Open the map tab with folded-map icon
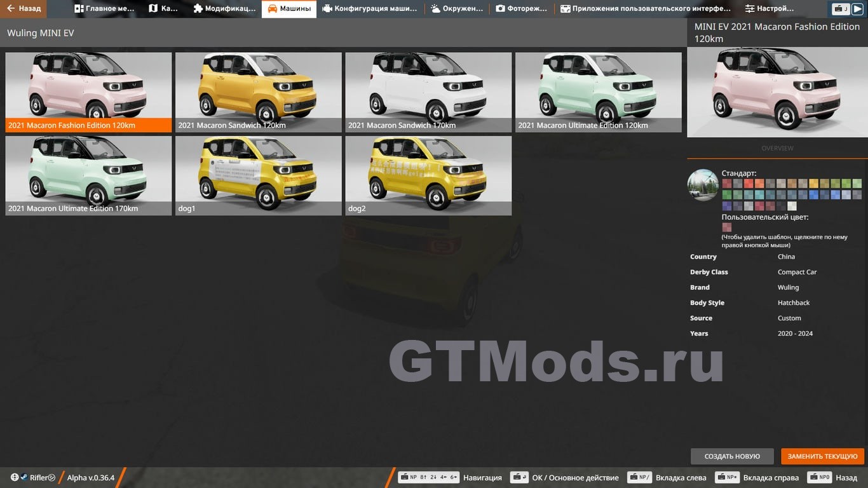Viewport: 868px width, 488px height. pos(163,9)
